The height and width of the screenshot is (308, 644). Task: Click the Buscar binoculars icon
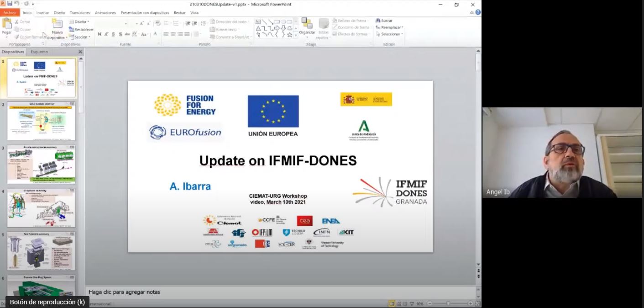click(378, 21)
